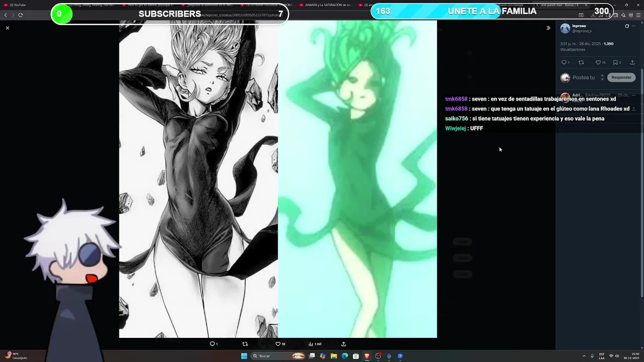Open the browser hamburger menu
The height and width of the screenshot is (362, 644).
[638, 15]
